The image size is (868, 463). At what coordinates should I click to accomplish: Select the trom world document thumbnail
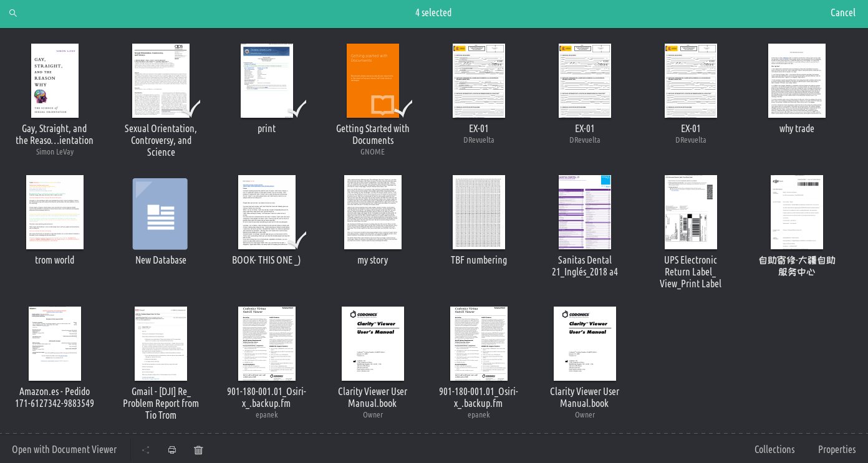pyautogui.click(x=54, y=212)
